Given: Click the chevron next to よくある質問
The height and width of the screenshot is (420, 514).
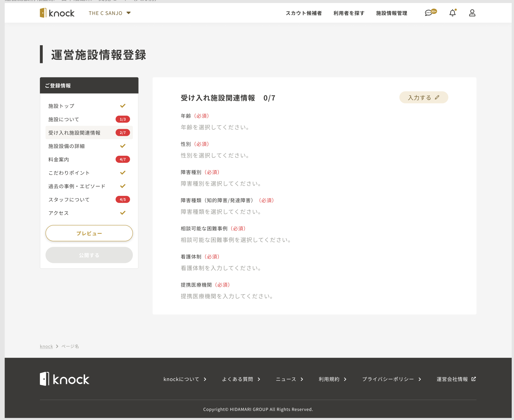Looking at the screenshot, I should (259, 379).
